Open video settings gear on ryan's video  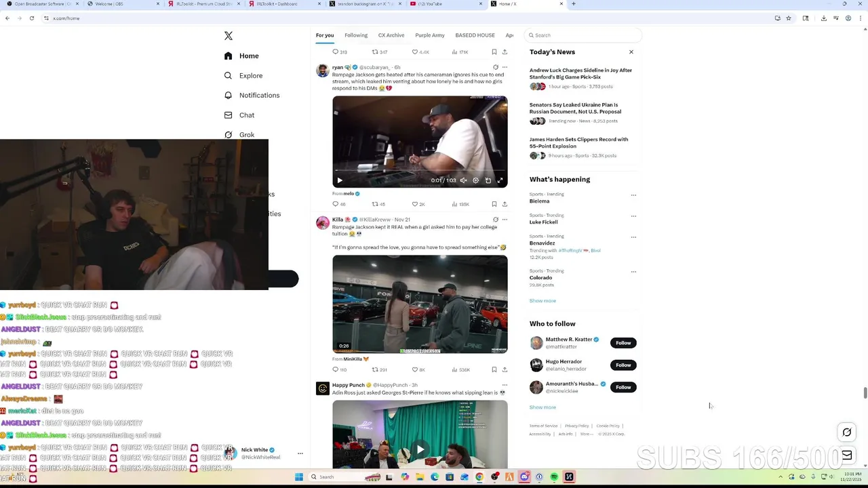(475, 180)
